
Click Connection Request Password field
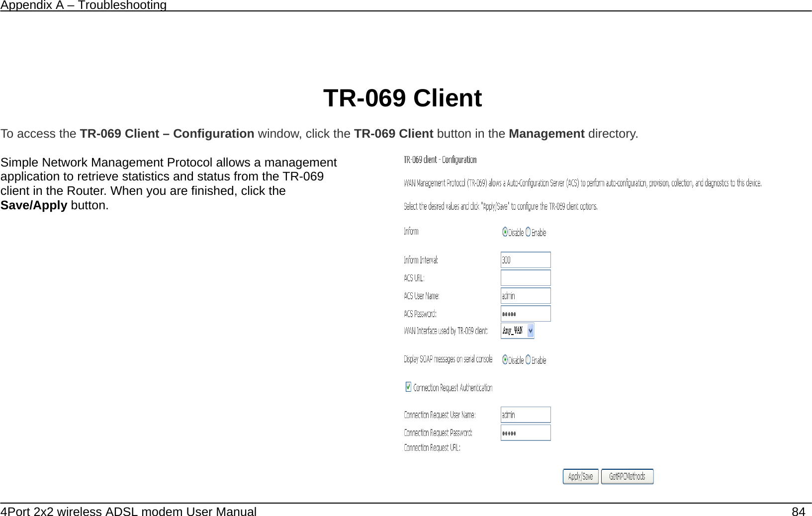click(x=526, y=432)
